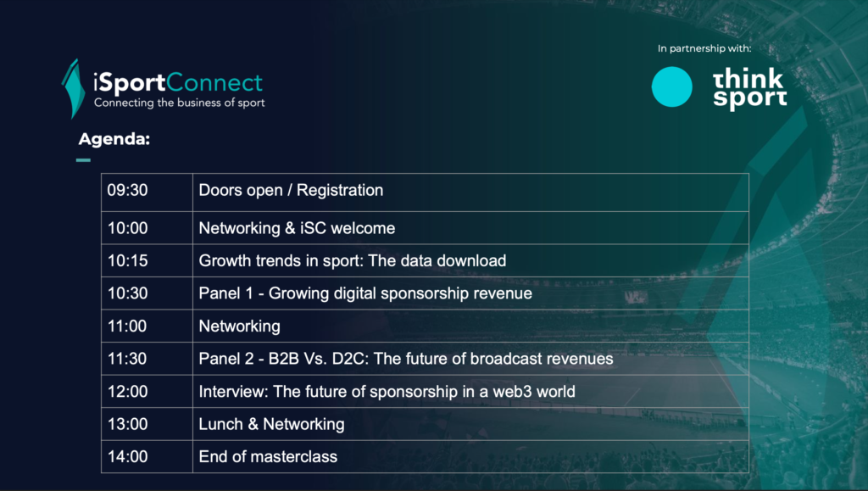Click the teal underline below Agenda
This screenshot has height=491, width=868.
tap(83, 160)
